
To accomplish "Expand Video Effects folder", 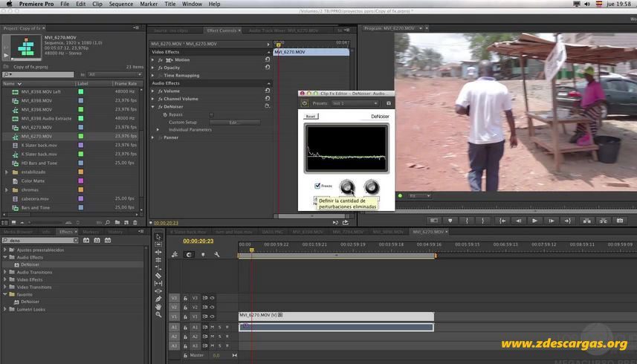I will 5,279.
